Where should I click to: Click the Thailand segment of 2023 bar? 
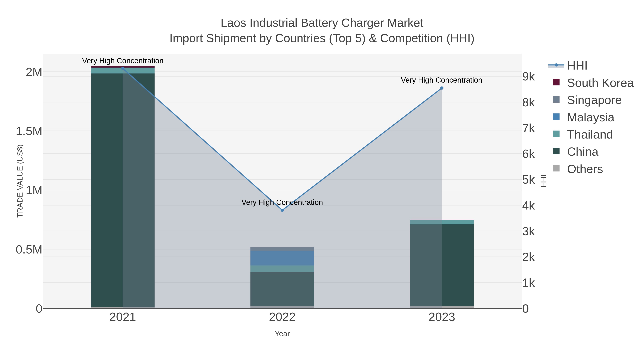click(442, 222)
